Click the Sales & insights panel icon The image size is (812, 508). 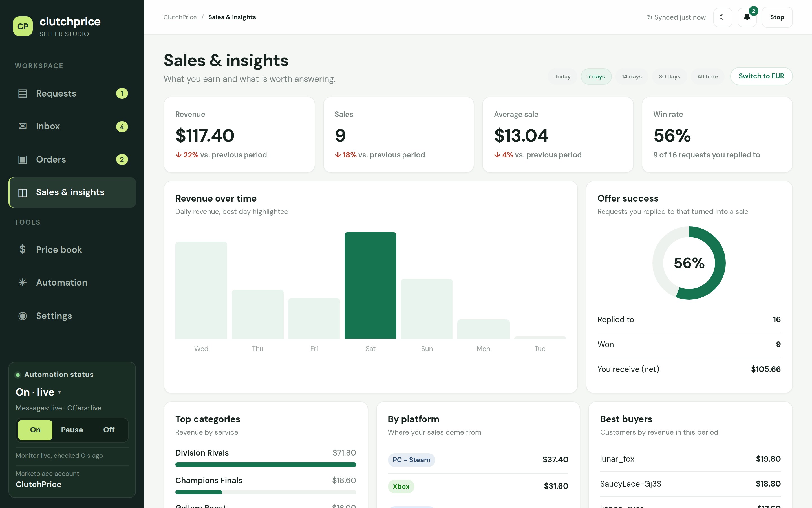(x=23, y=192)
